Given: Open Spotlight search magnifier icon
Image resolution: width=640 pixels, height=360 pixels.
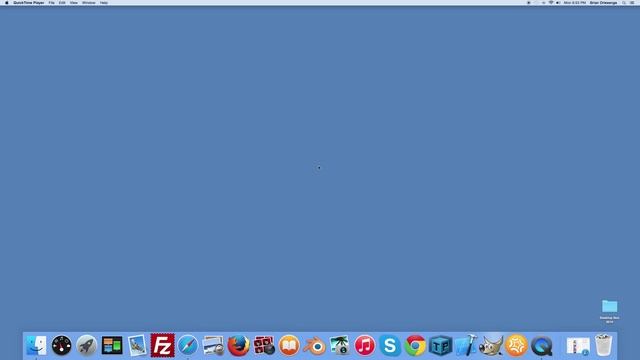Looking at the screenshot, I should [x=624, y=2].
